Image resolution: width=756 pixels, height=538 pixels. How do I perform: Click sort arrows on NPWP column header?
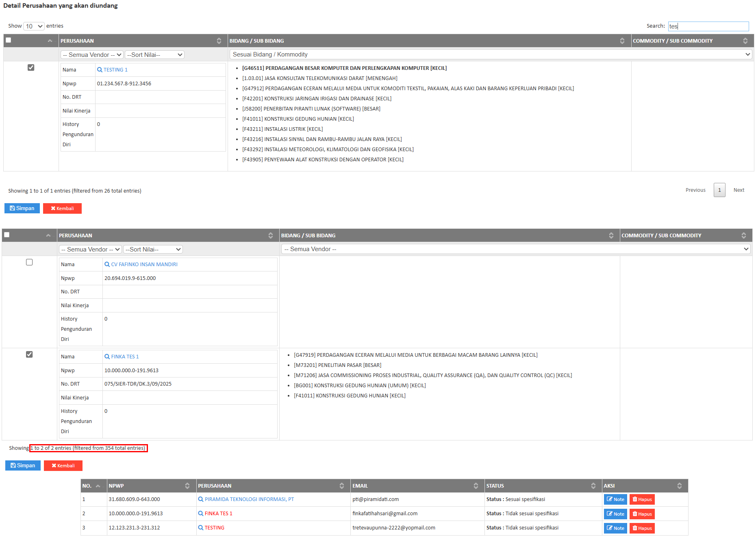[x=187, y=486]
